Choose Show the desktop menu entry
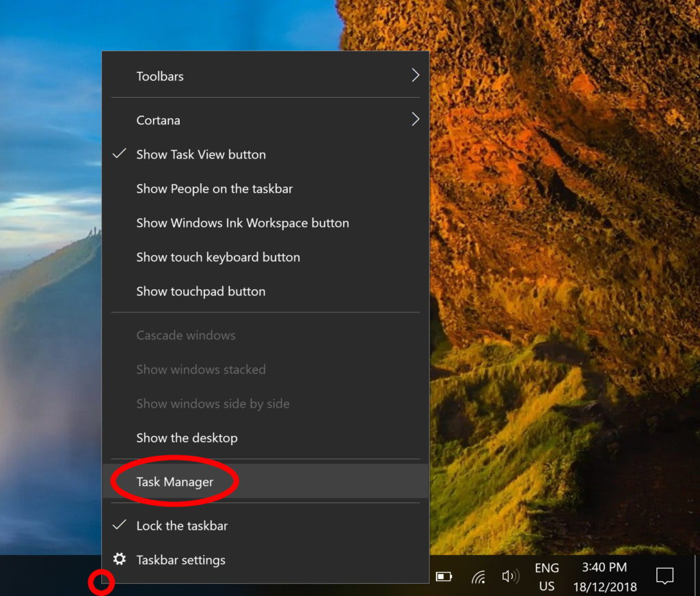This screenshot has height=596, width=700. click(x=187, y=438)
